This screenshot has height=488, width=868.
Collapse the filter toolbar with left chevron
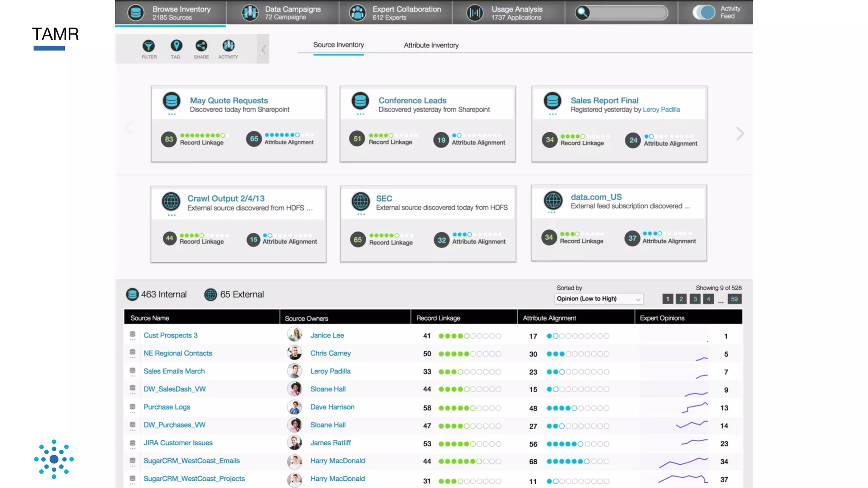pos(263,50)
